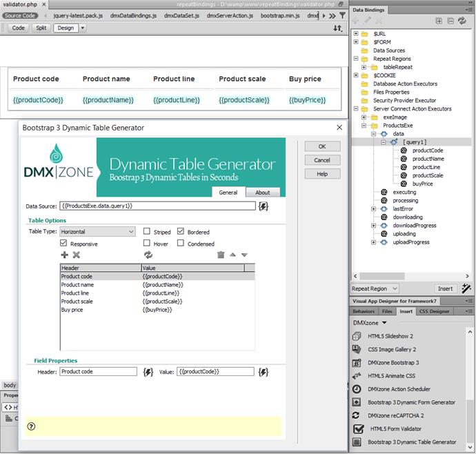Switch to the General tab
Image resolution: width=476 pixels, height=454 pixels.
pos(228,193)
